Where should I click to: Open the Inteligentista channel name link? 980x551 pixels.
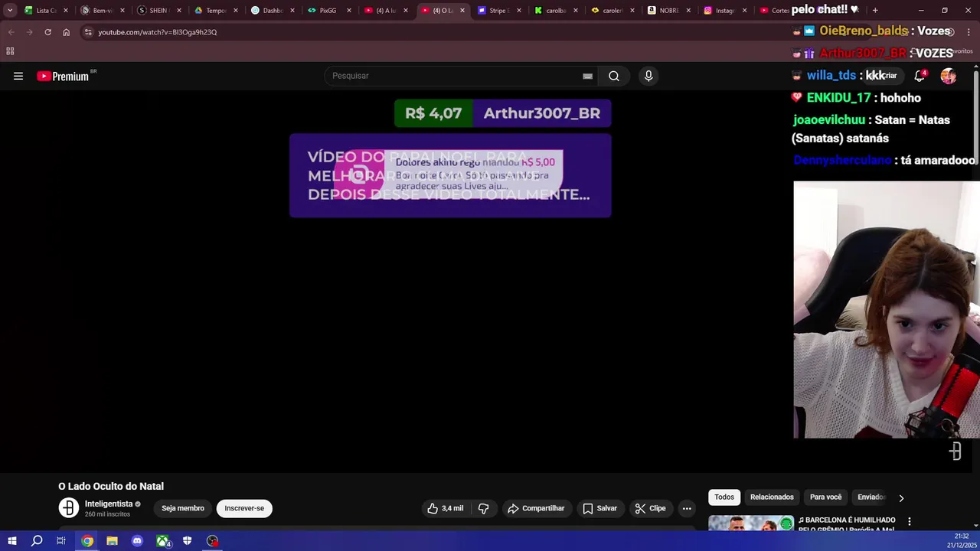pos(109,504)
